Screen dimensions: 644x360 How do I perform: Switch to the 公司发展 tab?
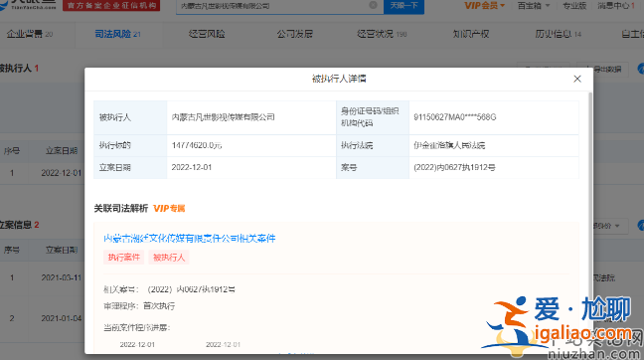(294, 34)
